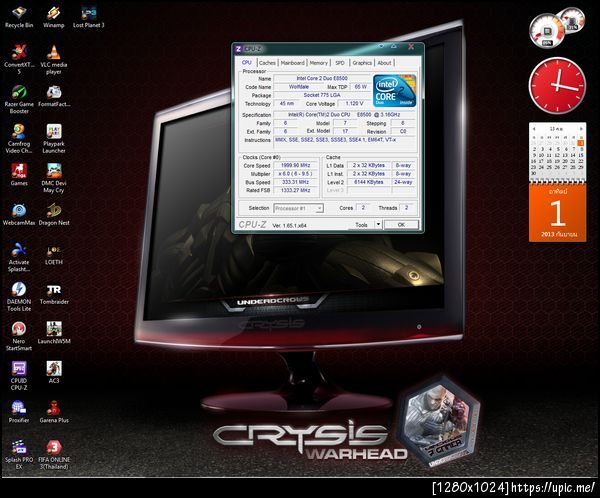Launch the Proxifier desktop icon
The image size is (600, 498).
pyautogui.click(x=19, y=412)
